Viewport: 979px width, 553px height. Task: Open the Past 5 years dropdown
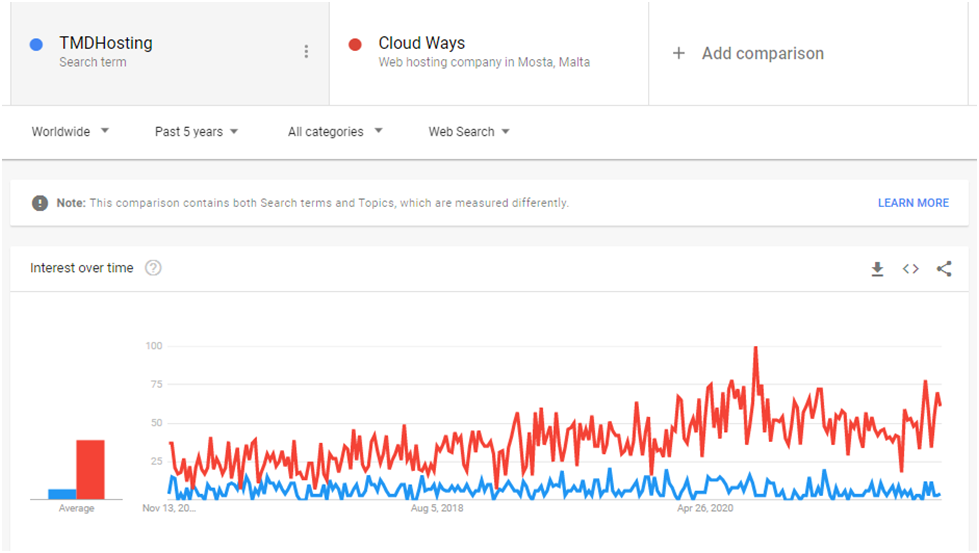point(197,132)
